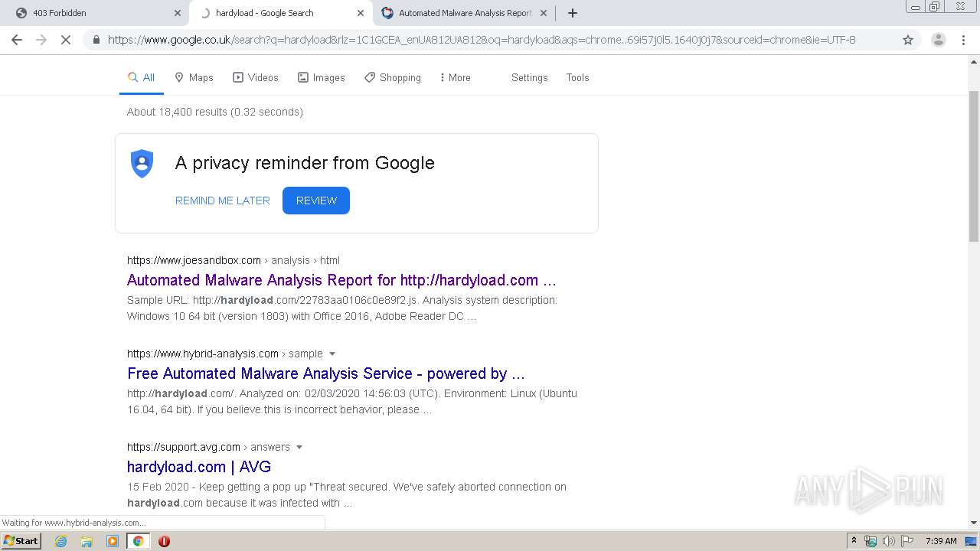Open Shopping search results

pyautogui.click(x=393, y=77)
